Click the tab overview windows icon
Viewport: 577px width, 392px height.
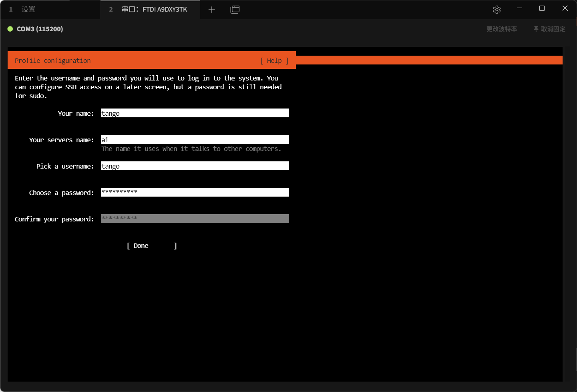click(x=235, y=10)
